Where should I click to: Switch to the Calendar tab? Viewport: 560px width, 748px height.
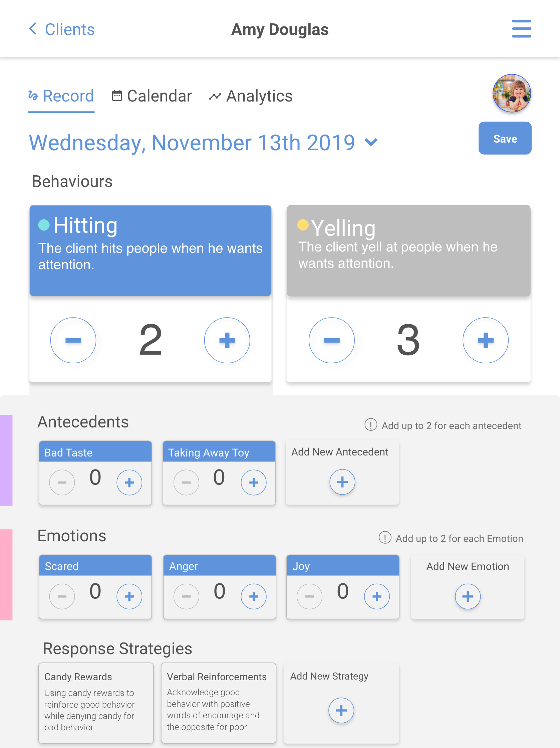(x=152, y=96)
